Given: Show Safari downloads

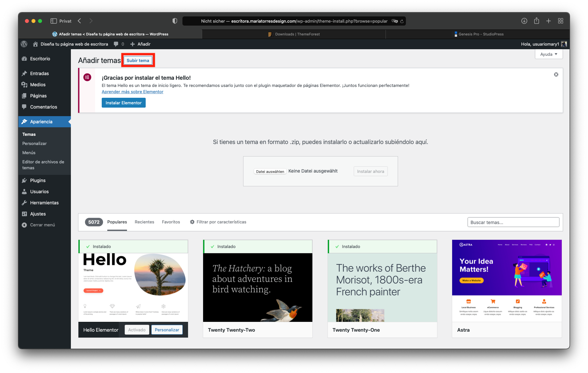Looking at the screenshot, I should pyautogui.click(x=524, y=21).
